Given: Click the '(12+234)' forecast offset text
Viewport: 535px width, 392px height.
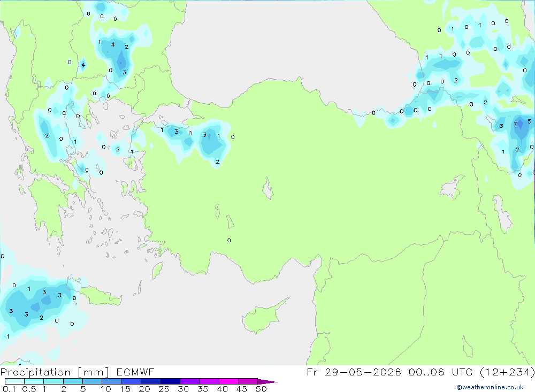Looking at the screenshot, I should click(507, 372).
